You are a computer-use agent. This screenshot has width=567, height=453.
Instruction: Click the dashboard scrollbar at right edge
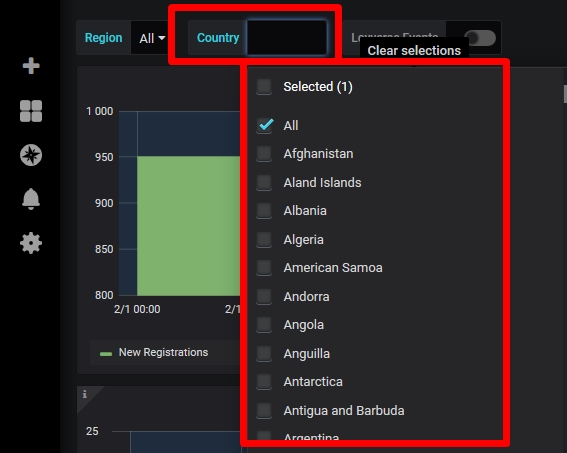click(x=565, y=94)
